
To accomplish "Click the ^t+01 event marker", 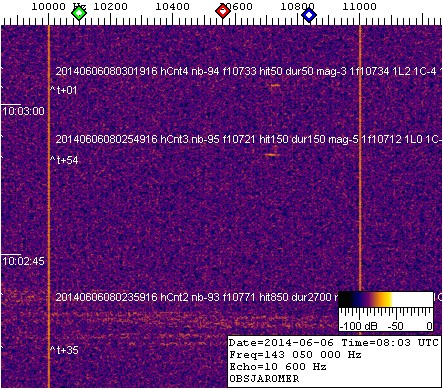I will pyautogui.click(x=63, y=90).
